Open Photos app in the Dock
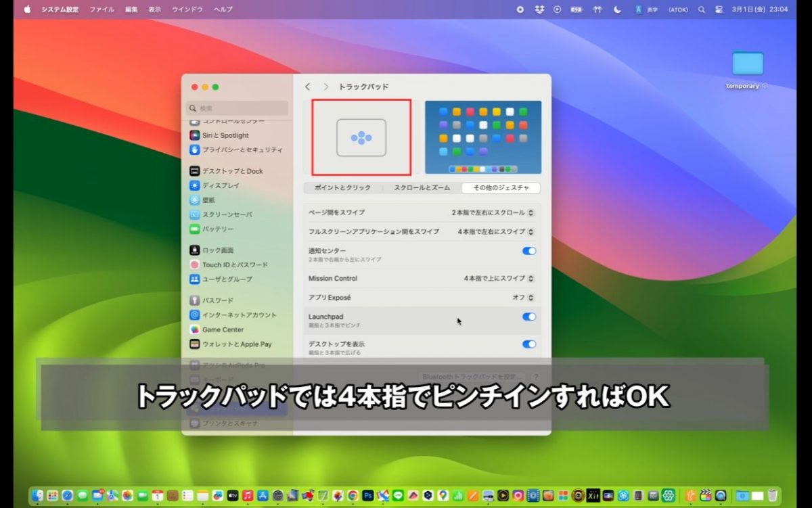Viewport: 812px width, 508px height. click(x=127, y=495)
